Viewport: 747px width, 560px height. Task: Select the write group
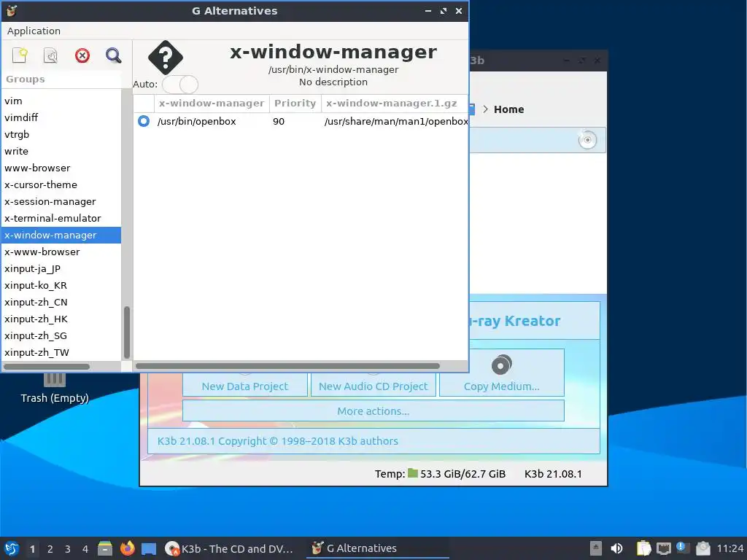(x=61, y=151)
